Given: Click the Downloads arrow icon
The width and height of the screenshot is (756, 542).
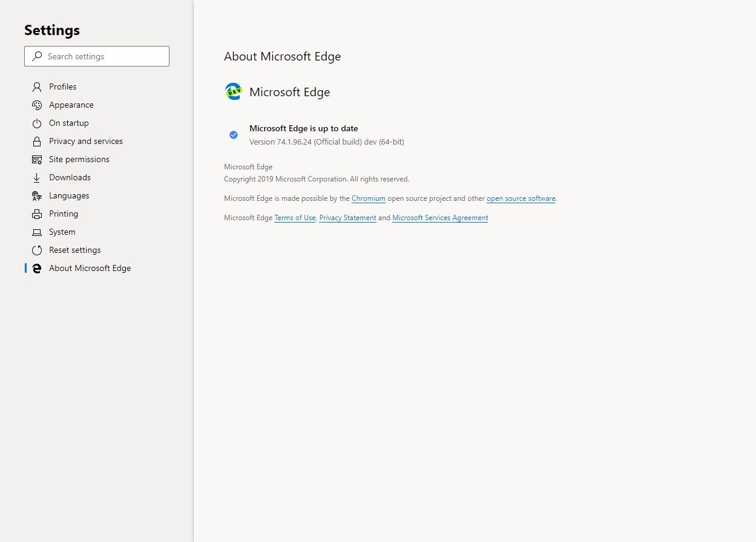Looking at the screenshot, I should (37, 177).
